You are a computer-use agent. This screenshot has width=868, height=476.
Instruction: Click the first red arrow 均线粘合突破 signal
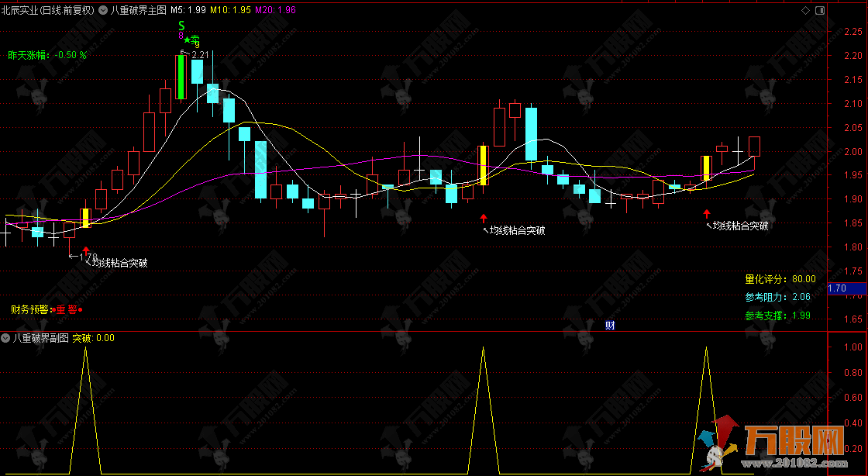85,251
